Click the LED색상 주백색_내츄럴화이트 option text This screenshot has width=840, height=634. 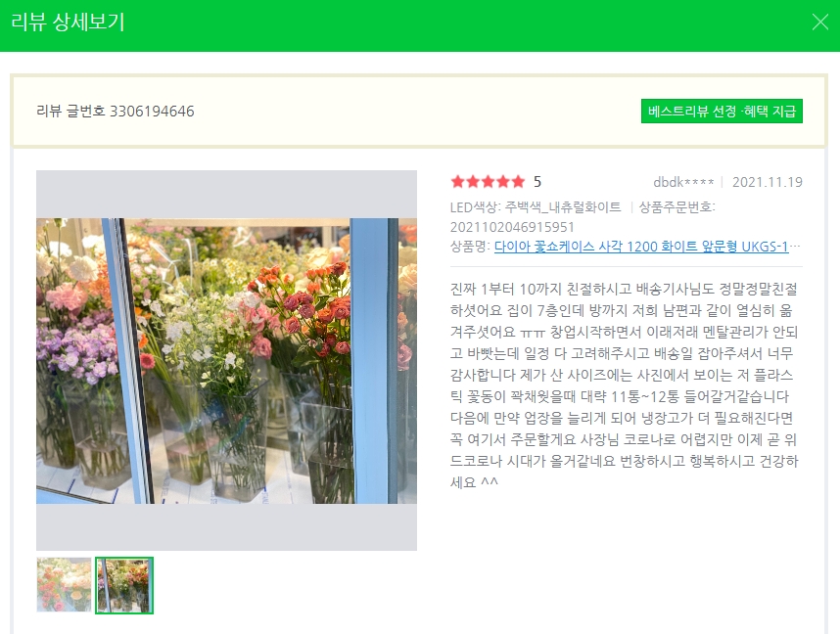536,207
